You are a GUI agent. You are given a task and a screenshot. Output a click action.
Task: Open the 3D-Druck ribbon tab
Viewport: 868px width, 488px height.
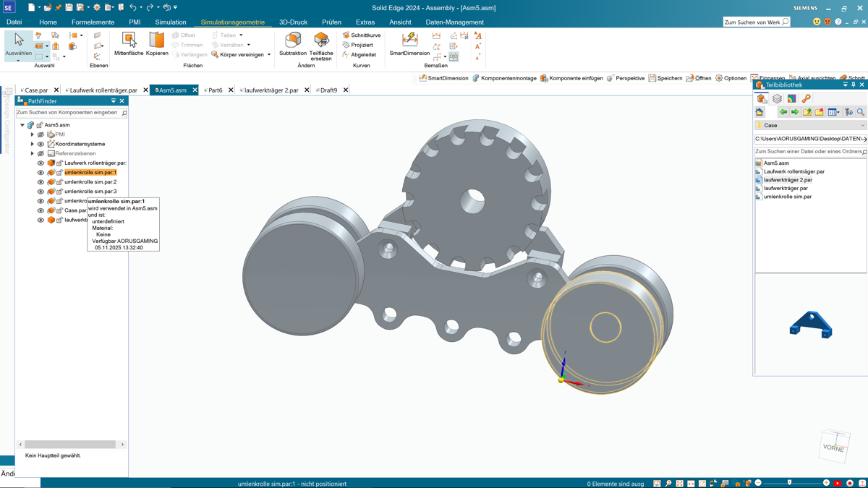[293, 22]
